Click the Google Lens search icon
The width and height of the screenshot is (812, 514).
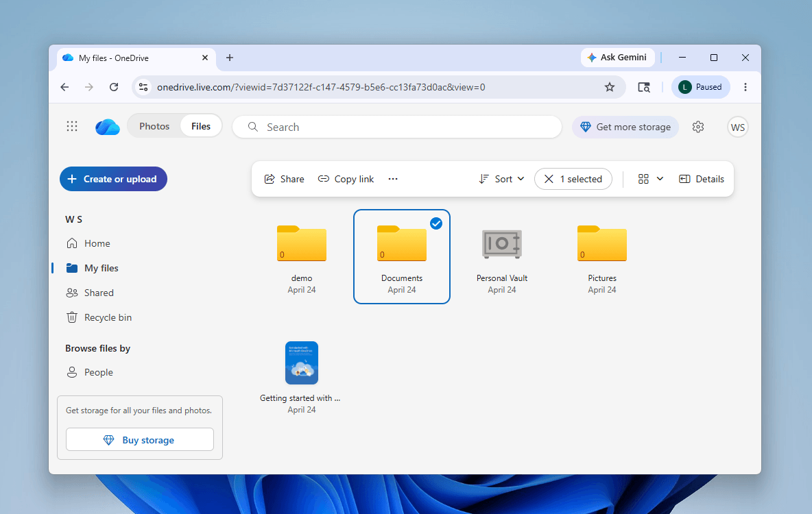[x=644, y=87]
